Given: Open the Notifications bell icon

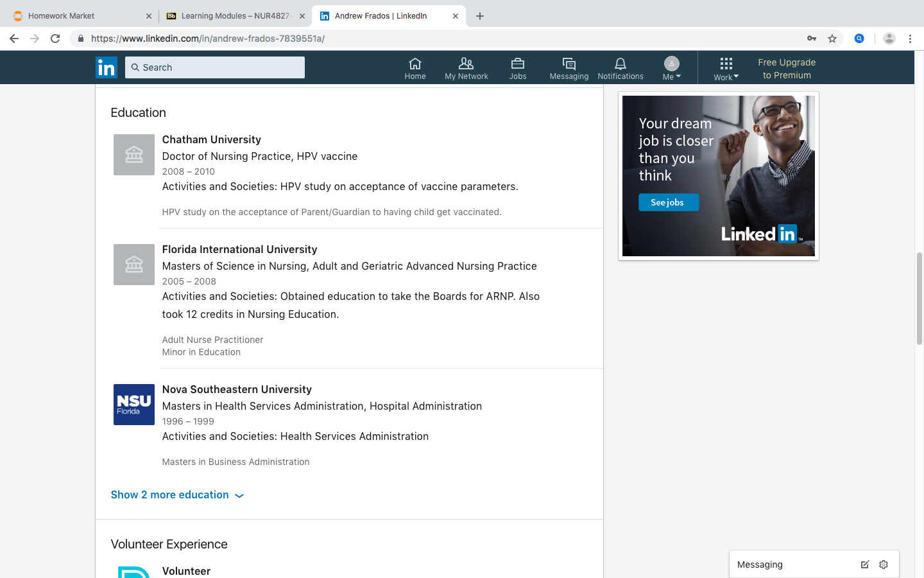Looking at the screenshot, I should [x=620, y=68].
